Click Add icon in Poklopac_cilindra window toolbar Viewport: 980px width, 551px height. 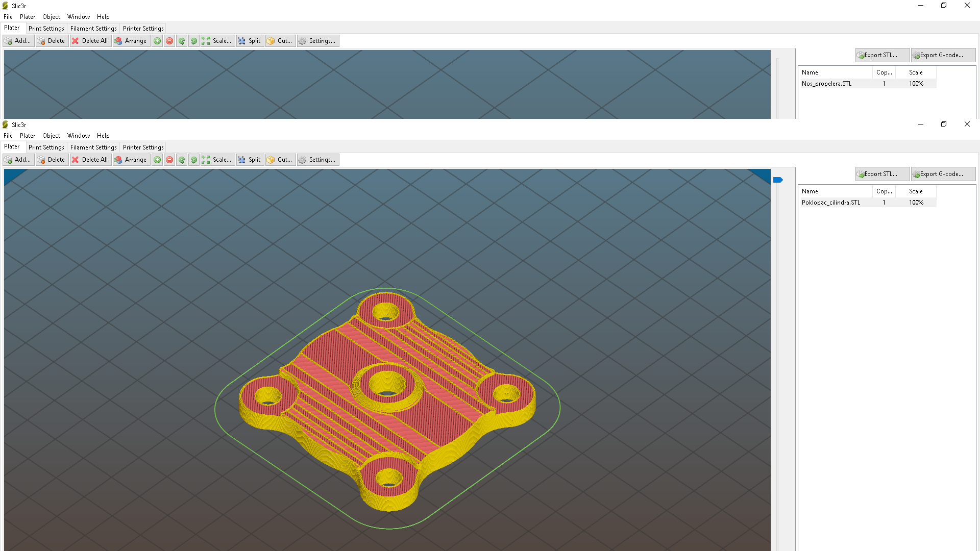click(x=18, y=160)
